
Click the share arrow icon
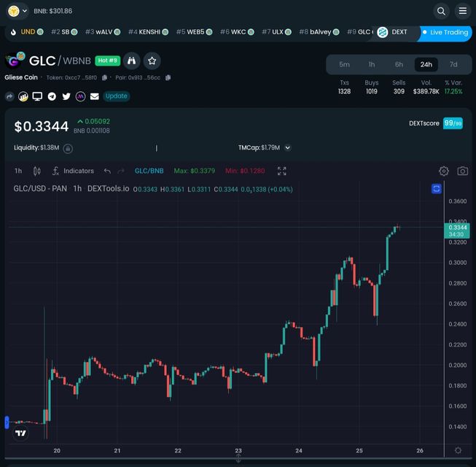9,96
